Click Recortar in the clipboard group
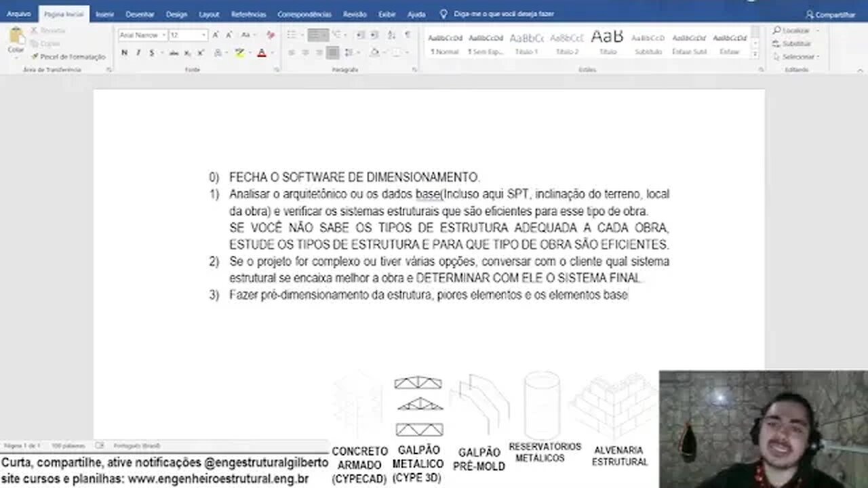868x488 pixels. pyautogui.click(x=47, y=30)
